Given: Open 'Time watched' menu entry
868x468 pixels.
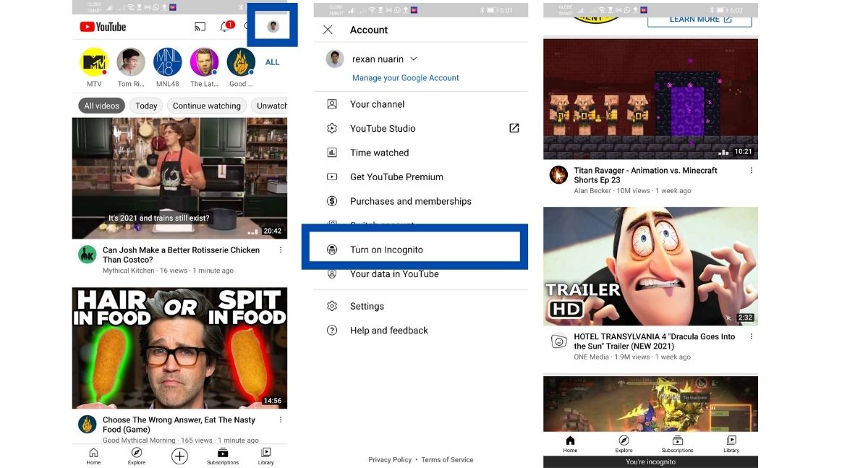Looking at the screenshot, I should pos(379,153).
